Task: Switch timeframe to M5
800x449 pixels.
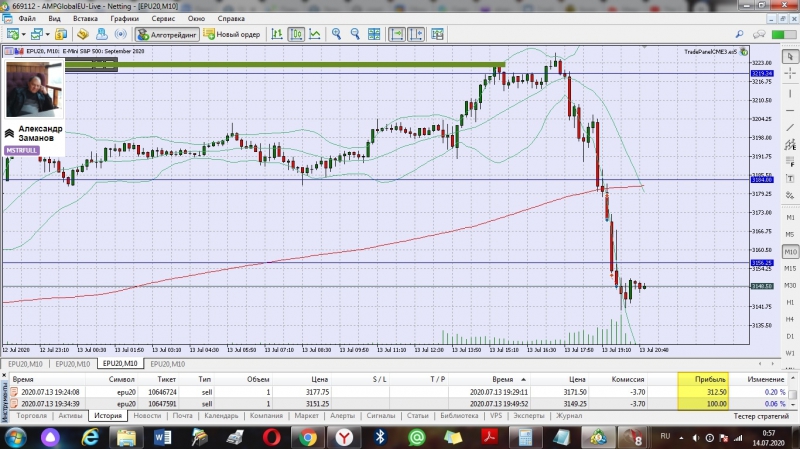Action: 790,235
